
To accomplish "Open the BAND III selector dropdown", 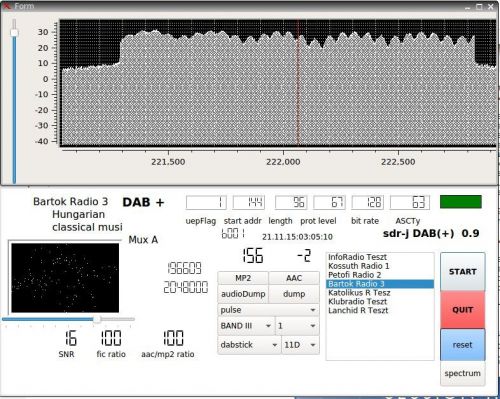I will tap(246, 326).
